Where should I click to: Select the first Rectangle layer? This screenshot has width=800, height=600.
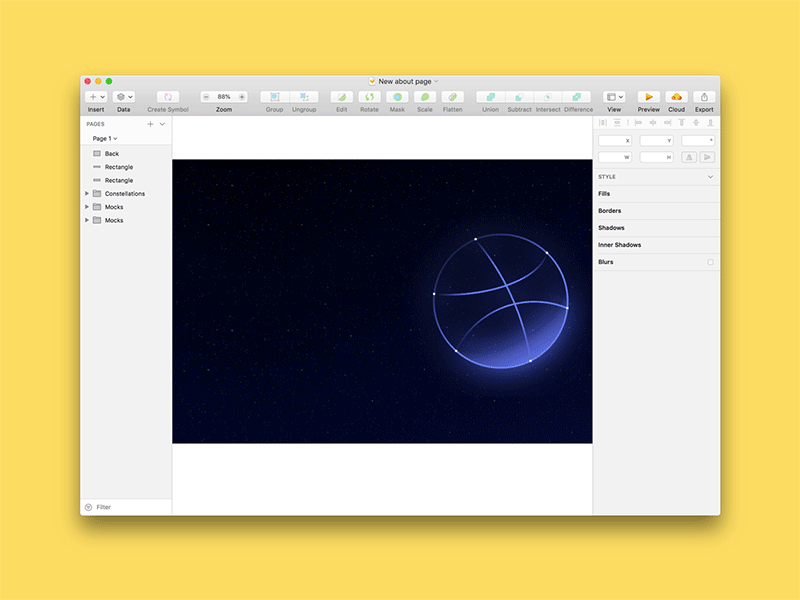pyautogui.click(x=126, y=167)
